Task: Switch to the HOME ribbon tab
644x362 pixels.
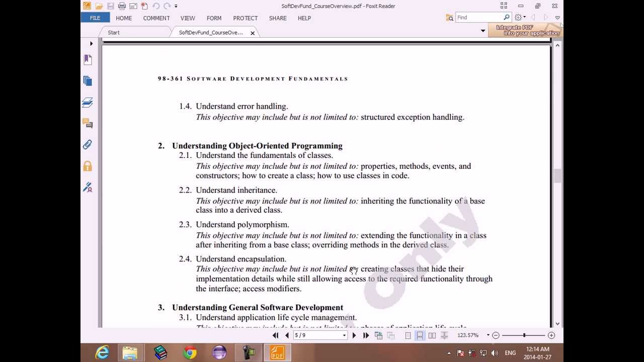Action: tap(124, 18)
